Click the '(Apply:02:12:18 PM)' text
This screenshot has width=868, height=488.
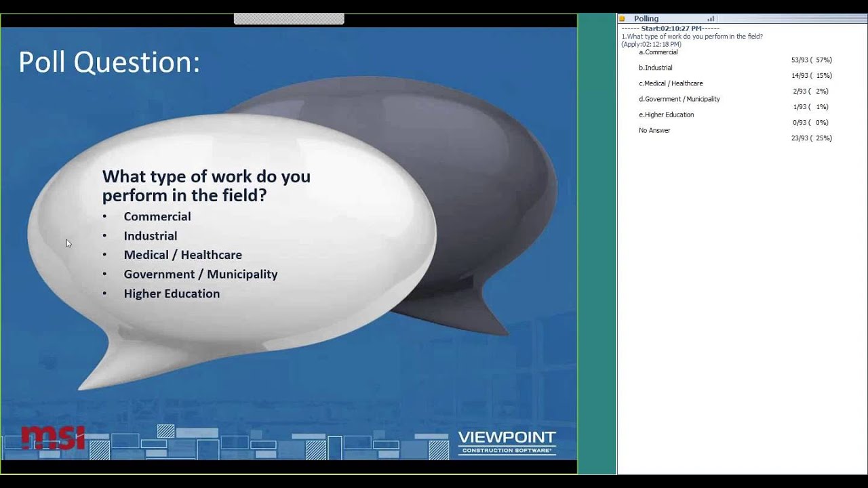(x=651, y=44)
